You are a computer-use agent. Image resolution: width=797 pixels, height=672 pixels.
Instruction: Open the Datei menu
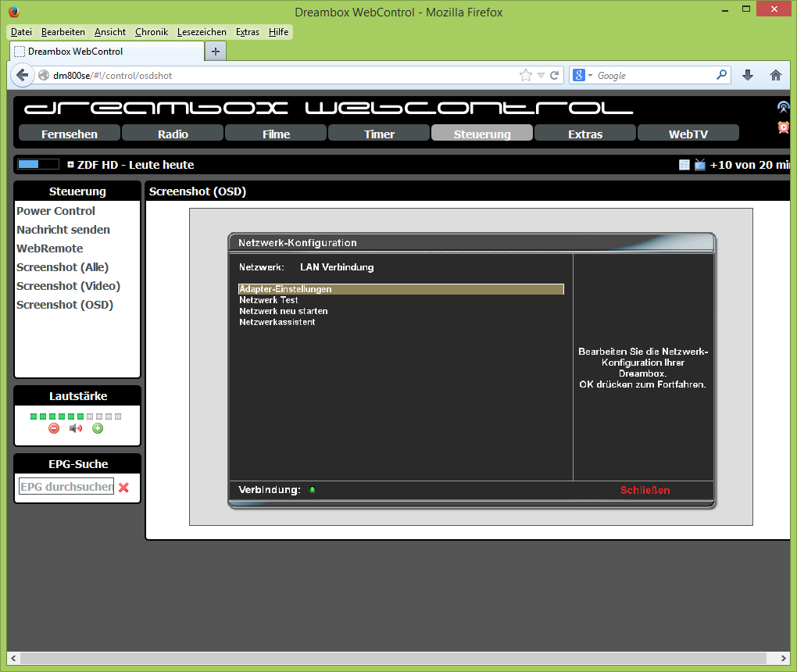tap(21, 32)
